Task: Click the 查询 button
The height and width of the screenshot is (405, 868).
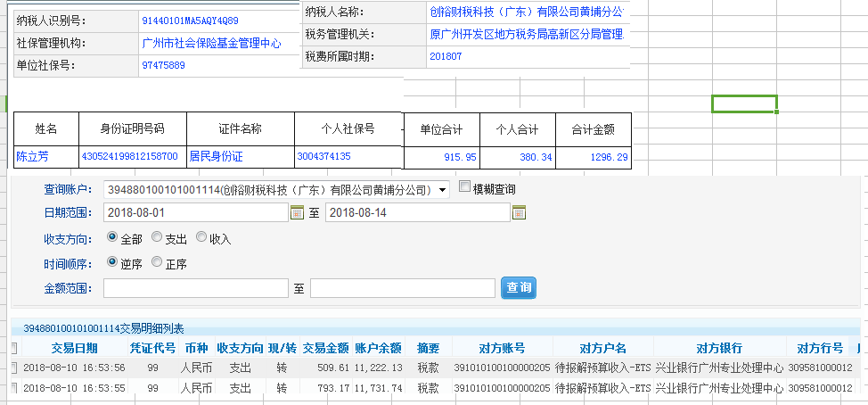Action: coord(519,287)
